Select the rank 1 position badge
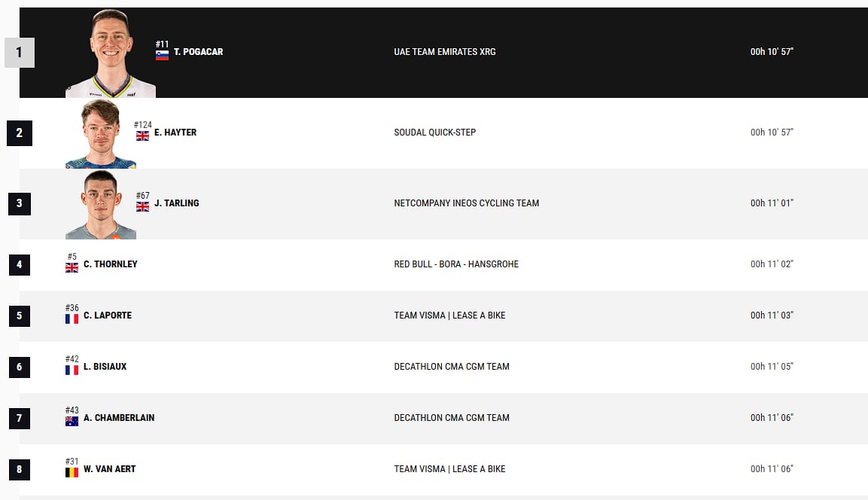 (20, 53)
